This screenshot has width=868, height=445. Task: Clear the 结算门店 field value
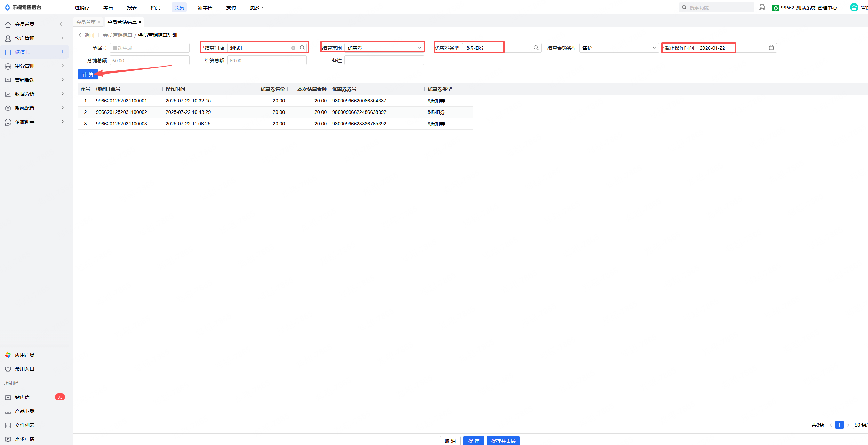(x=293, y=48)
